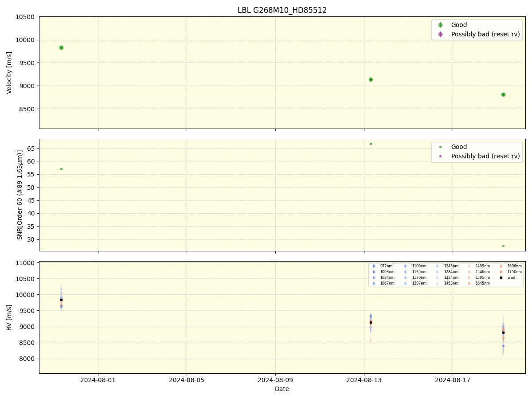This screenshot has width=532, height=399.
Task: Select the 'Good' legend entry in the SNR panel
Action: coord(459,147)
